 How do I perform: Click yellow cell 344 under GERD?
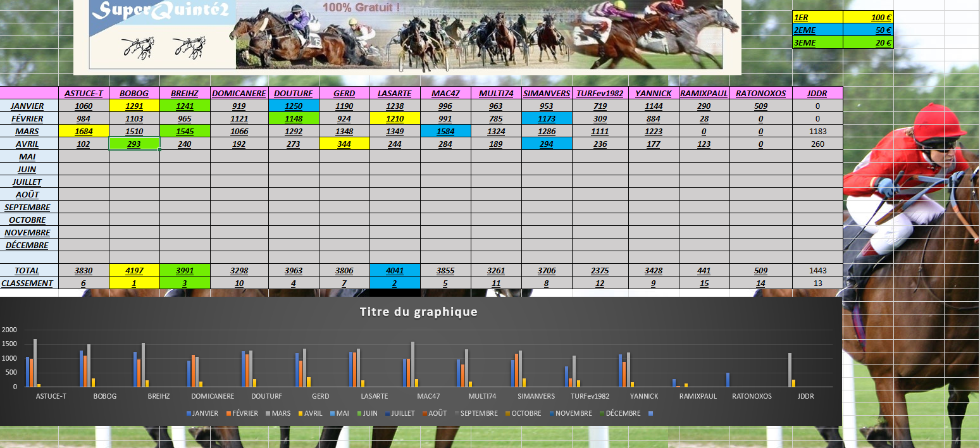[x=344, y=144]
